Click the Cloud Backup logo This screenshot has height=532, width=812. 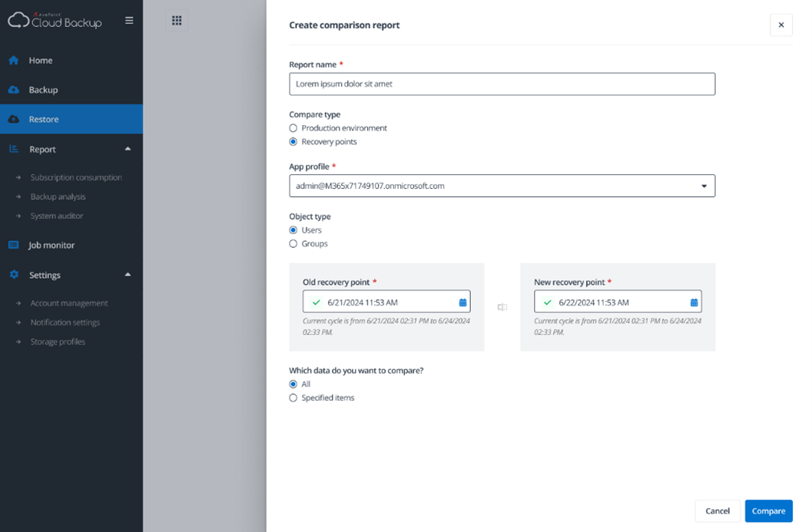coord(55,20)
